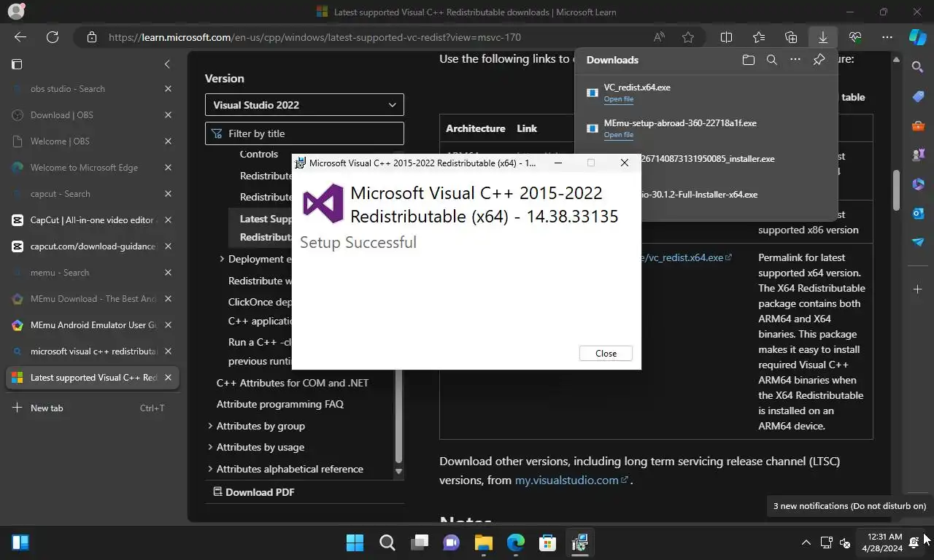Viewport: 934px width, 560px height.
Task: Expand the Deployment tree item
Action: point(222,259)
